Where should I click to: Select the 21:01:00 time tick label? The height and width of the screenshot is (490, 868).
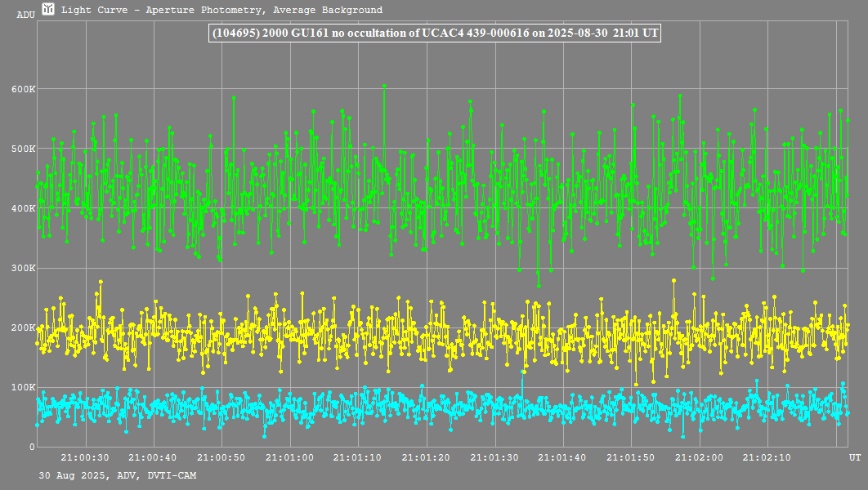coord(290,457)
